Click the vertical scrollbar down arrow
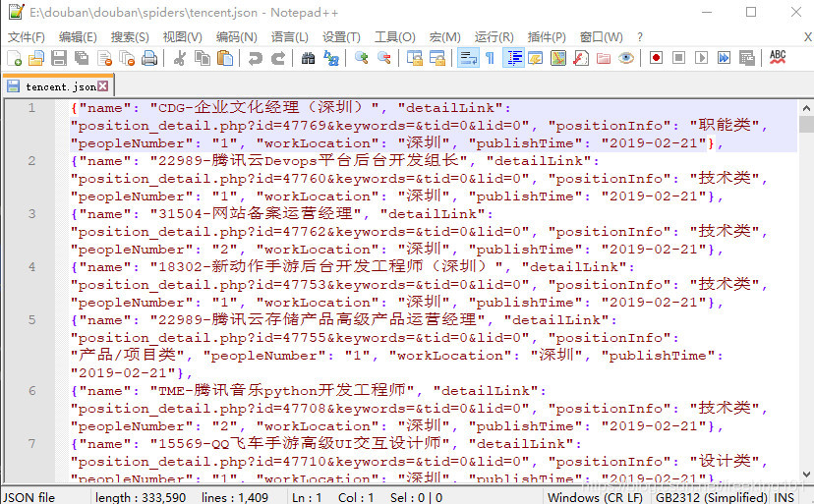Viewport: 814px width, 504px height. click(806, 474)
